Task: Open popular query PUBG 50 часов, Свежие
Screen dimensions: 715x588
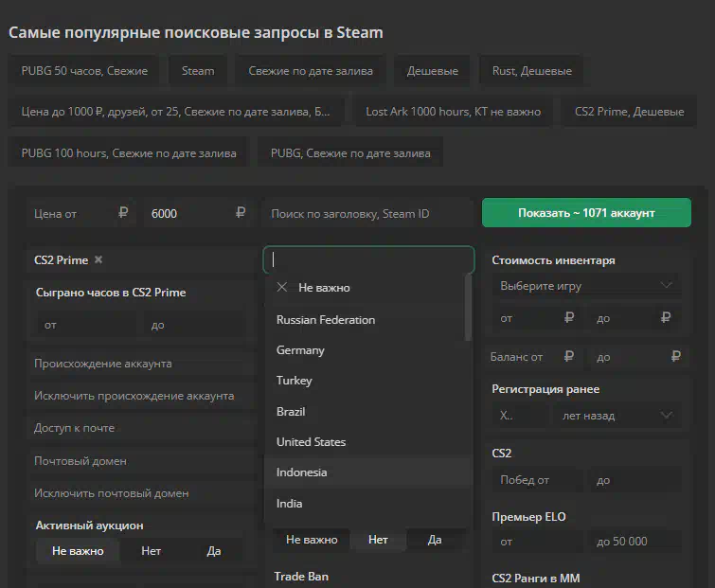Action: point(84,71)
